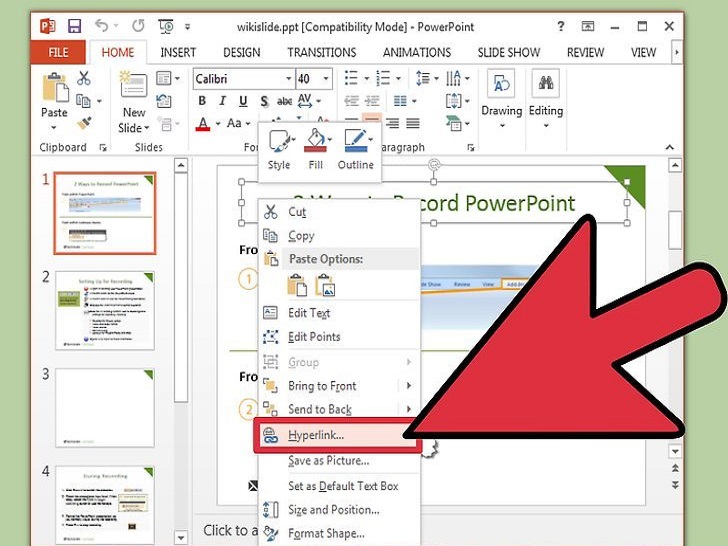
Task: Click the Cut scissors icon in ribbon
Action: click(84, 78)
